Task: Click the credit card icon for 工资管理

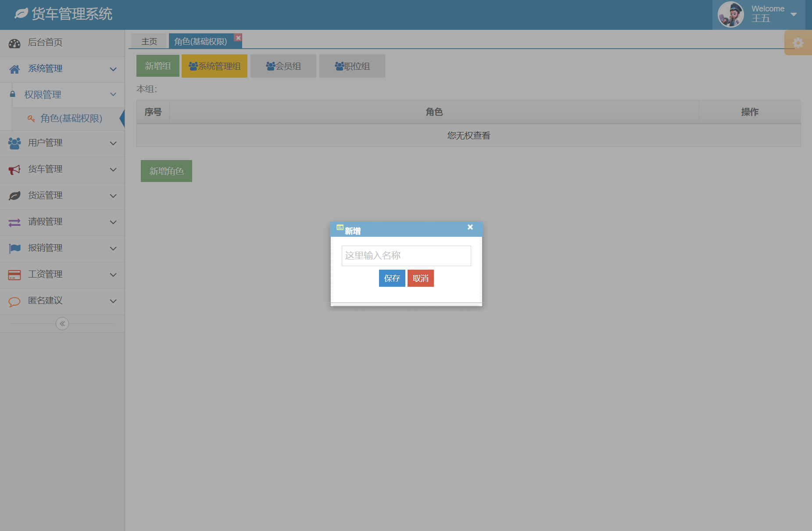Action: click(14, 275)
